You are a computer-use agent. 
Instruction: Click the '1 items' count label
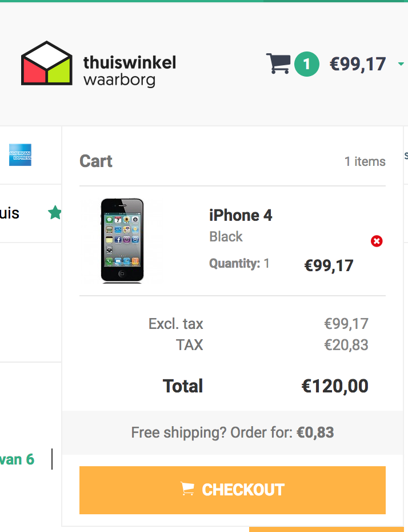365,161
